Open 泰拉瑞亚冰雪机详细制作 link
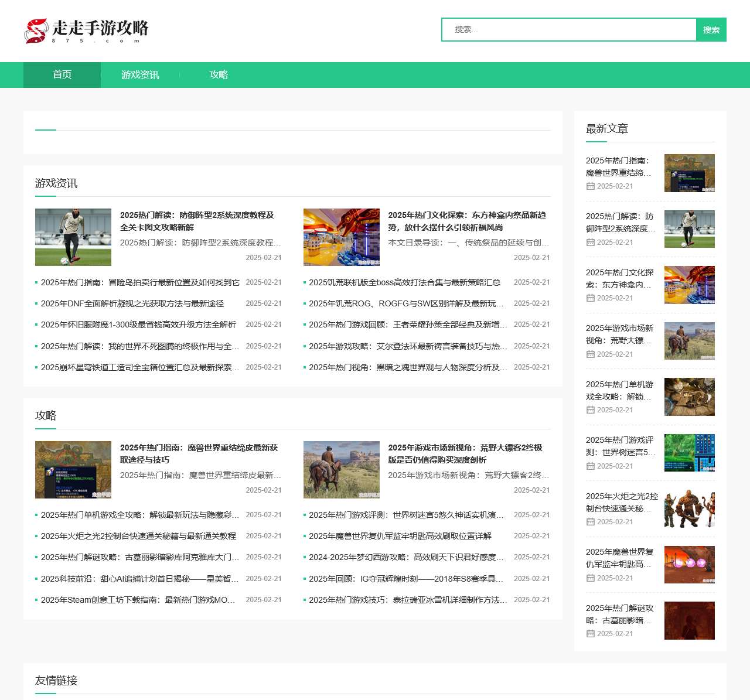The image size is (750, 700). 408,600
